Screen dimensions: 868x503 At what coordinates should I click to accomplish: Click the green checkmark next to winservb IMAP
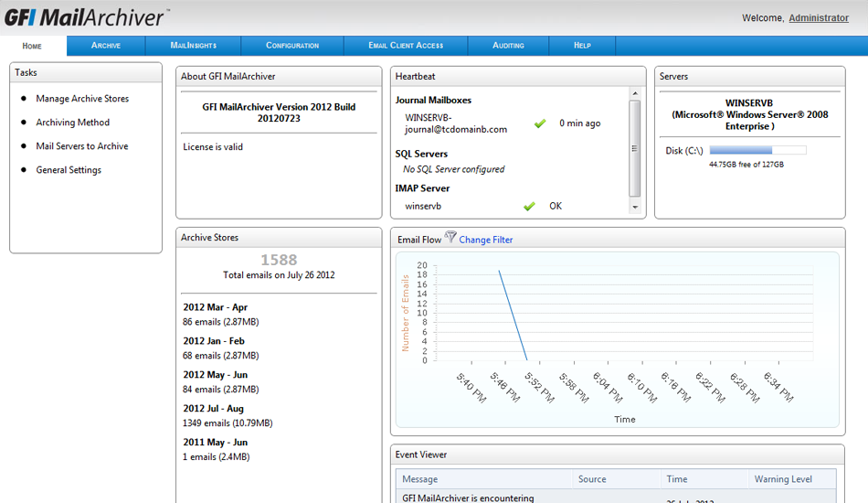pos(529,206)
